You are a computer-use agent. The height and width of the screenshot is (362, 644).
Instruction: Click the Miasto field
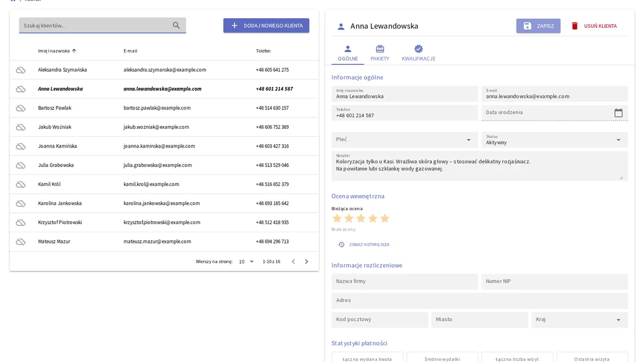coord(480,320)
